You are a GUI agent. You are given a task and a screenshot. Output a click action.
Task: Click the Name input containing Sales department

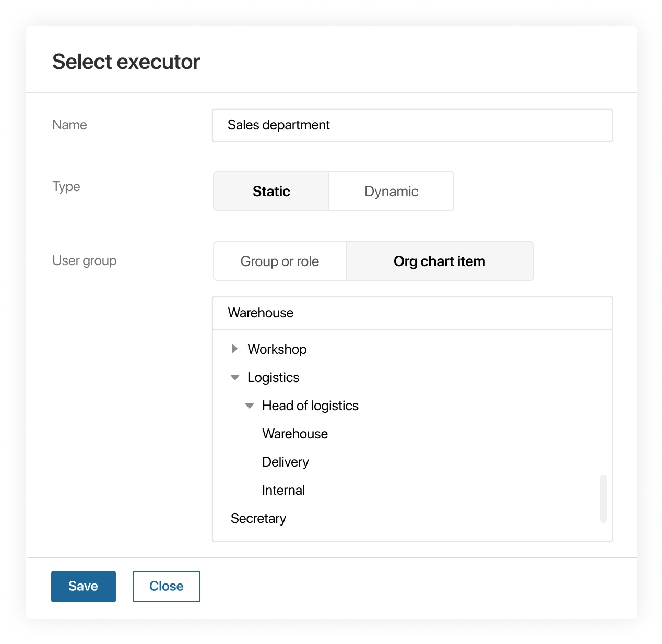(412, 125)
